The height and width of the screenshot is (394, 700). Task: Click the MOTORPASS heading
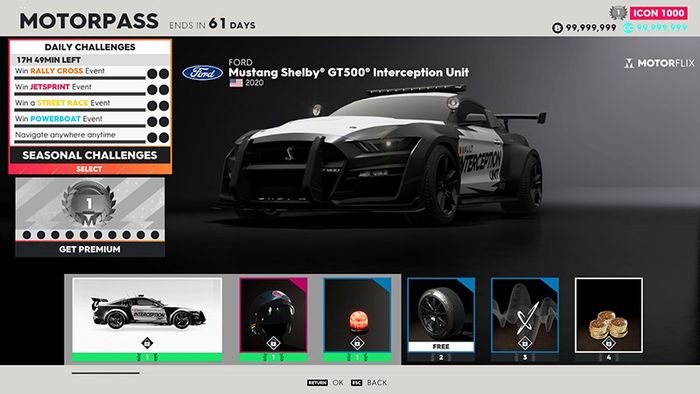tap(89, 21)
